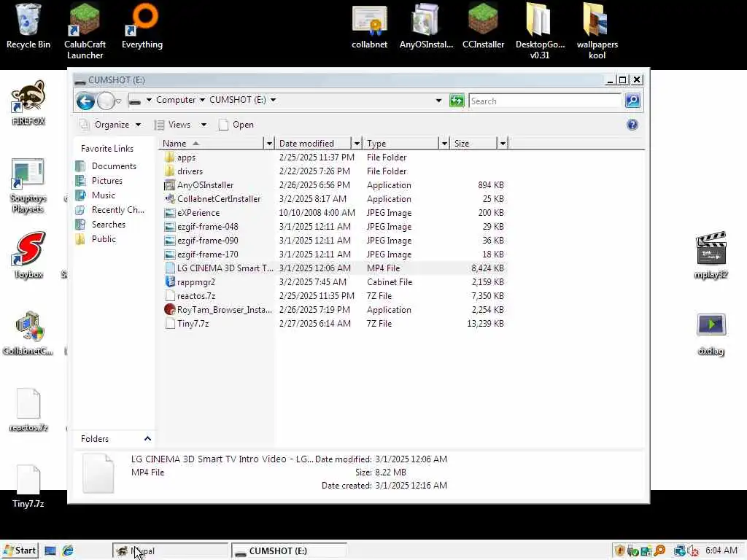Select Tiny7.7z file on desktop
The width and height of the screenshot is (747, 560).
point(28,486)
